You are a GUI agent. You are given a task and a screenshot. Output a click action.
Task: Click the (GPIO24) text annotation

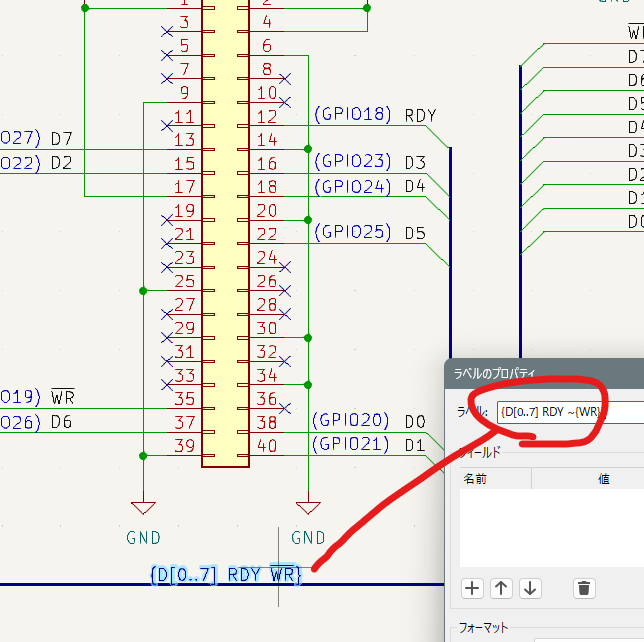coord(353,187)
